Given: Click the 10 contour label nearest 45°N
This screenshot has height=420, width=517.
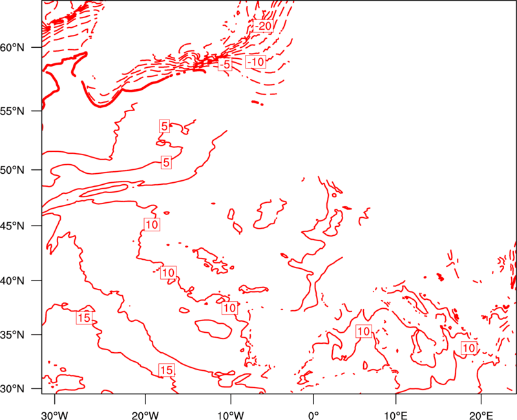Looking at the screenshot, I should click(x=152, y=224).
